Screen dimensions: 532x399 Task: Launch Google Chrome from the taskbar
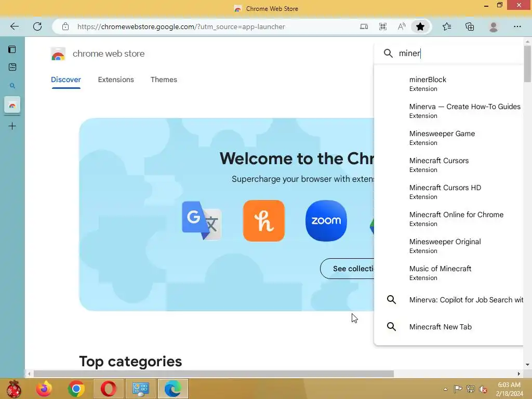76,389
